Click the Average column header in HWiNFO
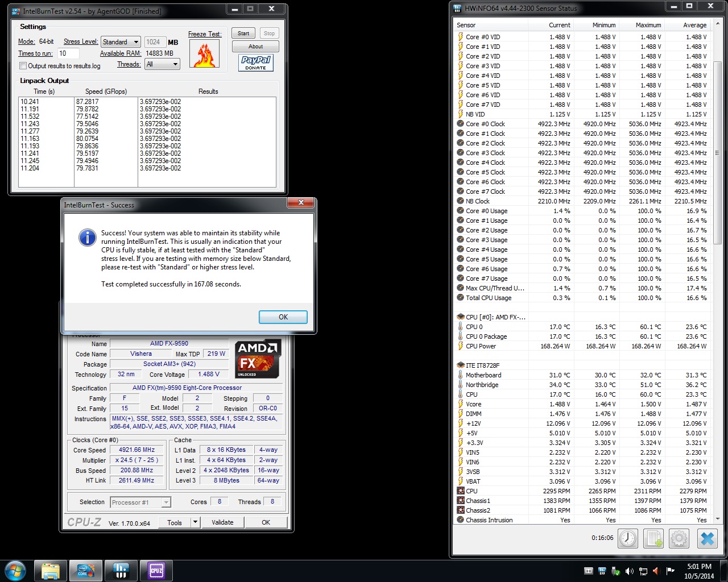This screenshot has width=728, height=582. tap(688, 25)
